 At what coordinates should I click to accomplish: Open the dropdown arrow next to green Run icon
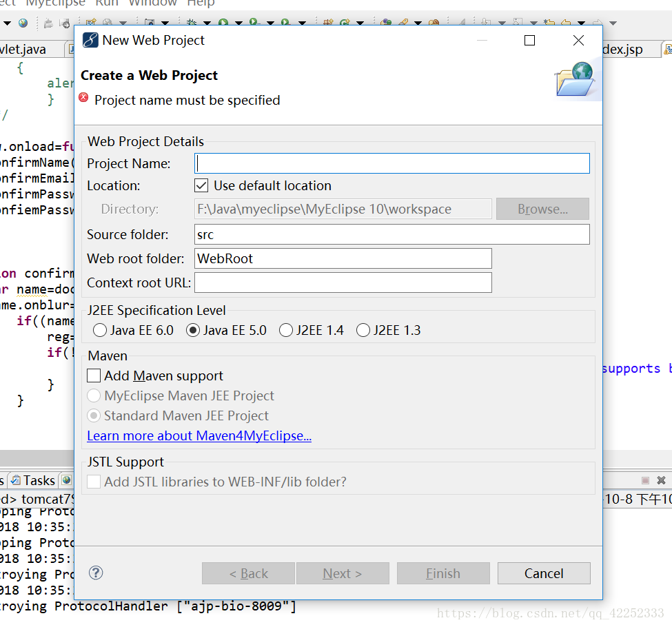coord(238,23)
